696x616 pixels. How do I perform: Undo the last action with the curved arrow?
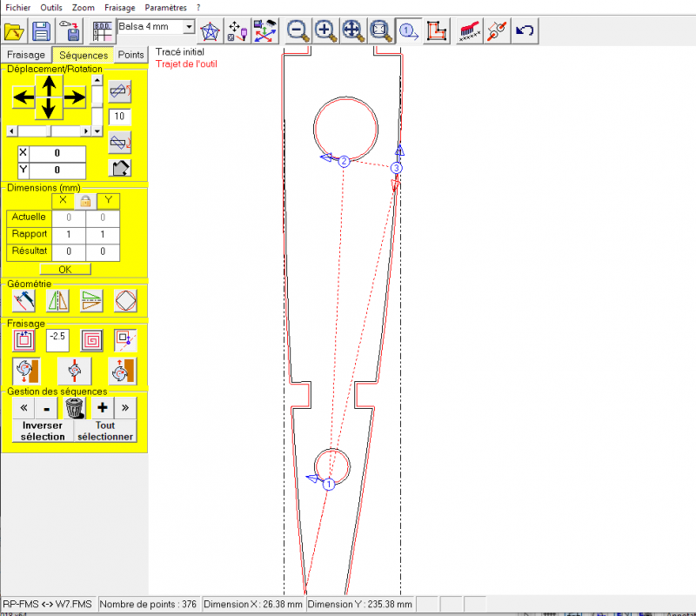525,31
